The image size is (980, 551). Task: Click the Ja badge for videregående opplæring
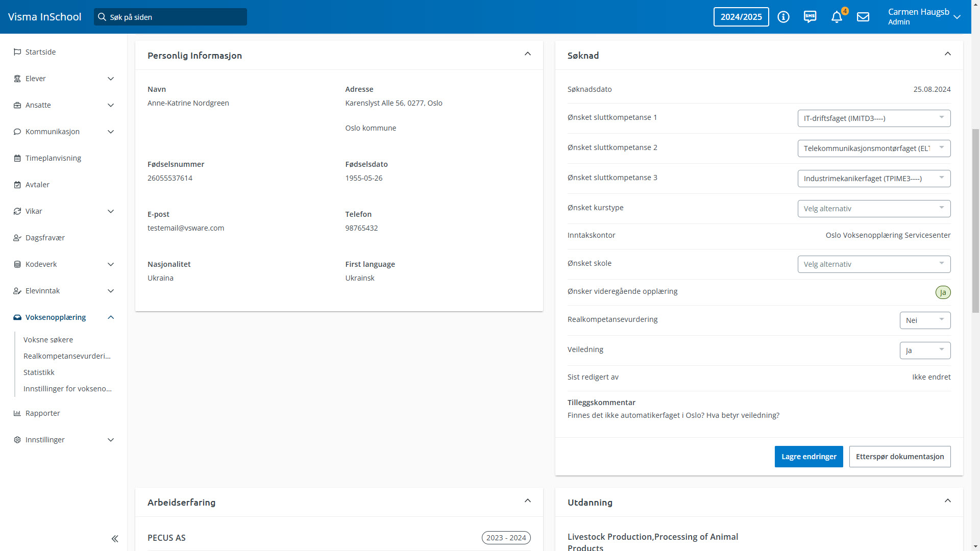(943, 292)
